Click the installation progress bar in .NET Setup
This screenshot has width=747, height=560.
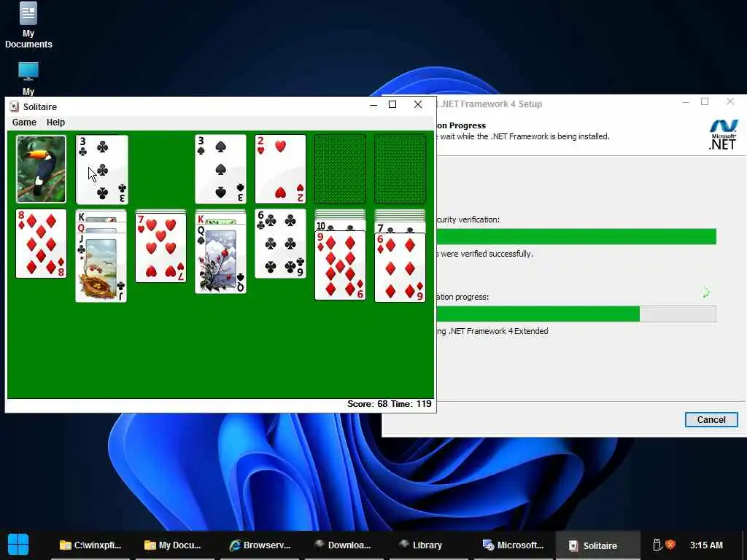click(x=576, y=314)
